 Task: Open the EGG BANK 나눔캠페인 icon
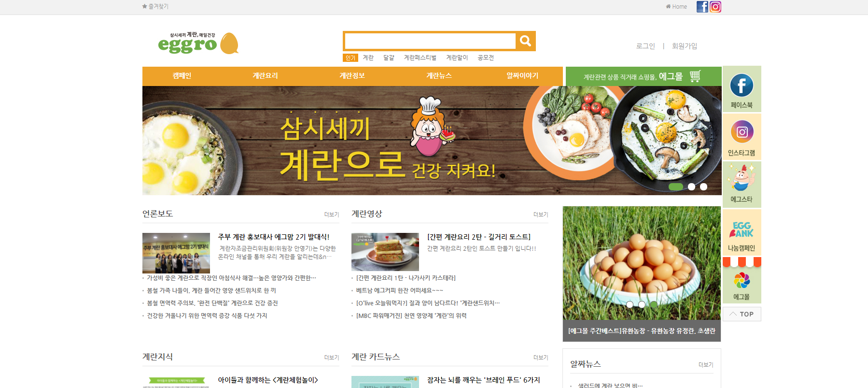click(742, 232)
